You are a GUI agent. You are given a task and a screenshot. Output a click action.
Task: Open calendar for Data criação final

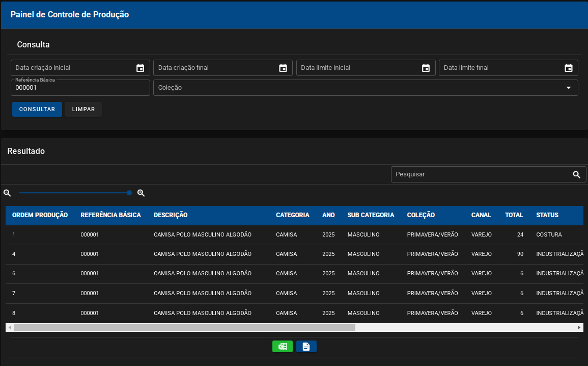point(283,68)
